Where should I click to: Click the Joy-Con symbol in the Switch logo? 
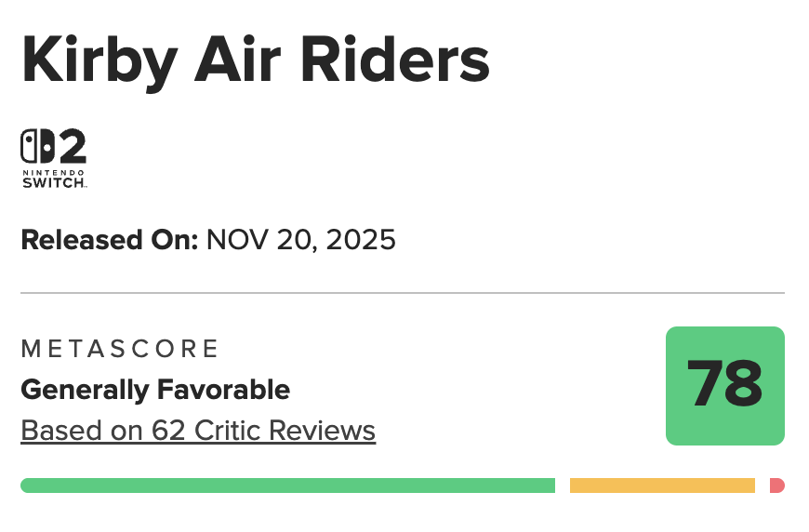36,147
